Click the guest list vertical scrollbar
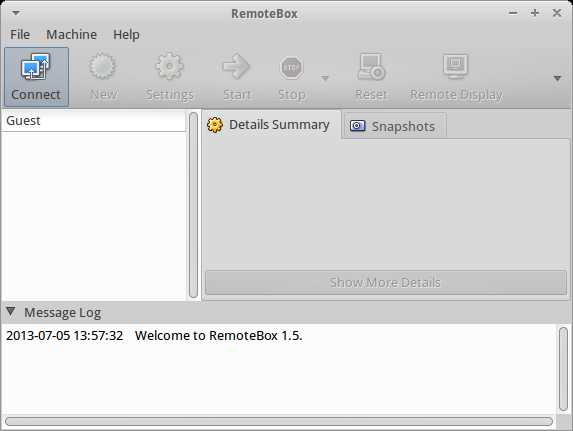Screen dimensions: 573x431 (x=194, y=205)
